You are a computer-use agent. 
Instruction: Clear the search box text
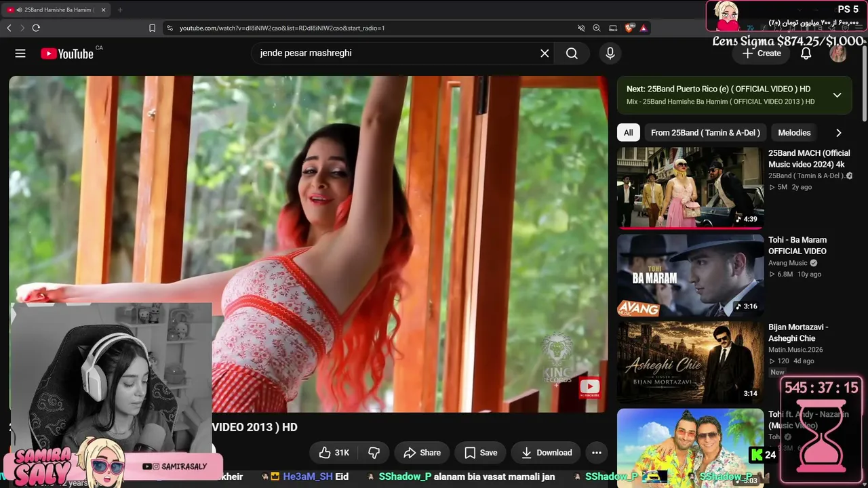[x=545, y=54]
